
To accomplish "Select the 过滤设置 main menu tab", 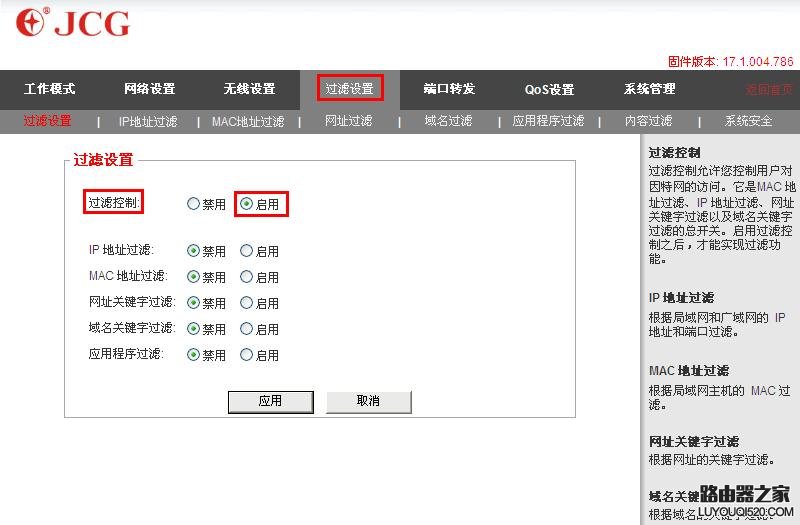I will [350, 88].
